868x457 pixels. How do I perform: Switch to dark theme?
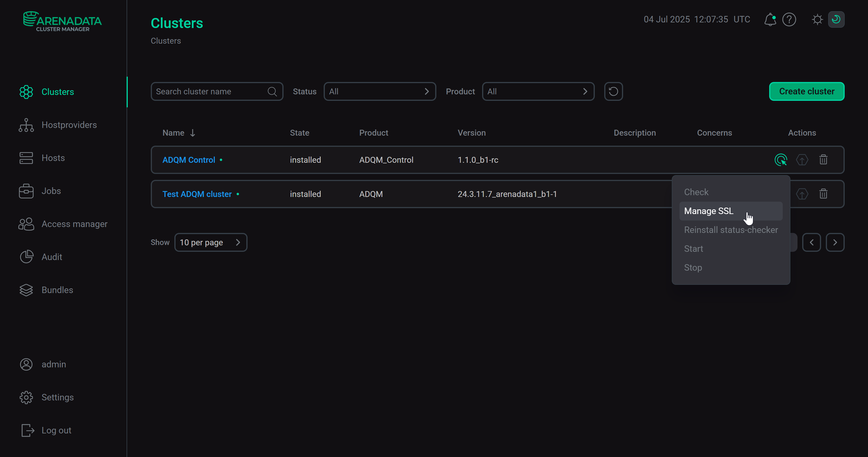pyautogui.click(x=837, y=19)
